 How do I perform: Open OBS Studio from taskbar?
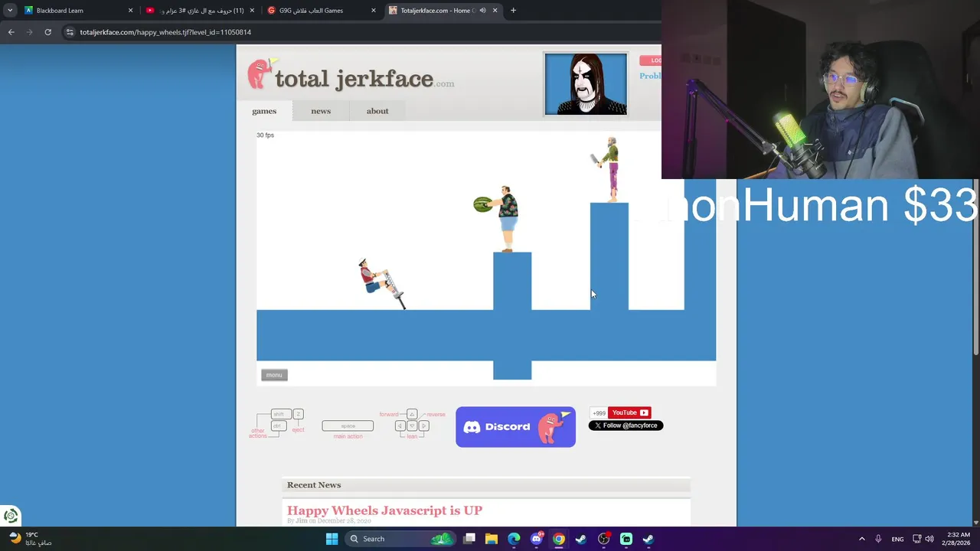coord(603,539)
